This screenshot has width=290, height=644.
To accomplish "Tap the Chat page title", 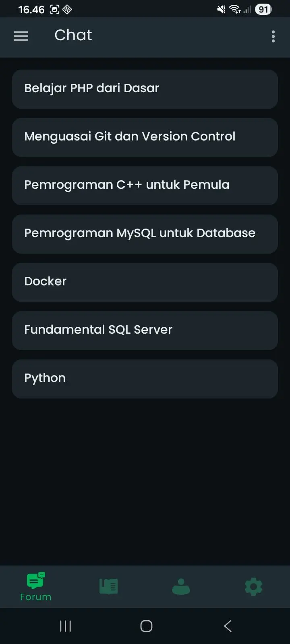I will pos(73,35).
